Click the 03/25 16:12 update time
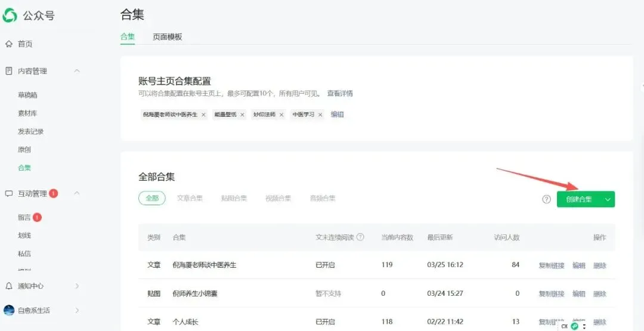 445,265
